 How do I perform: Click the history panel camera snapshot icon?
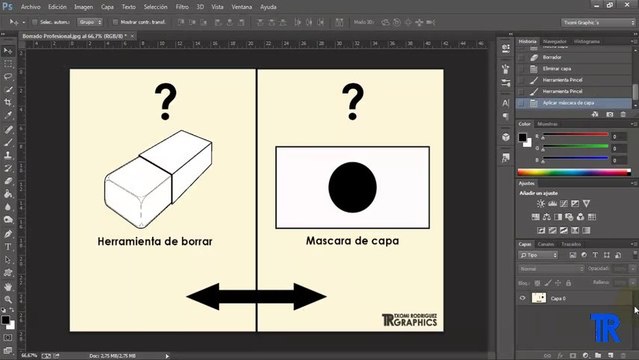(610, 115)
